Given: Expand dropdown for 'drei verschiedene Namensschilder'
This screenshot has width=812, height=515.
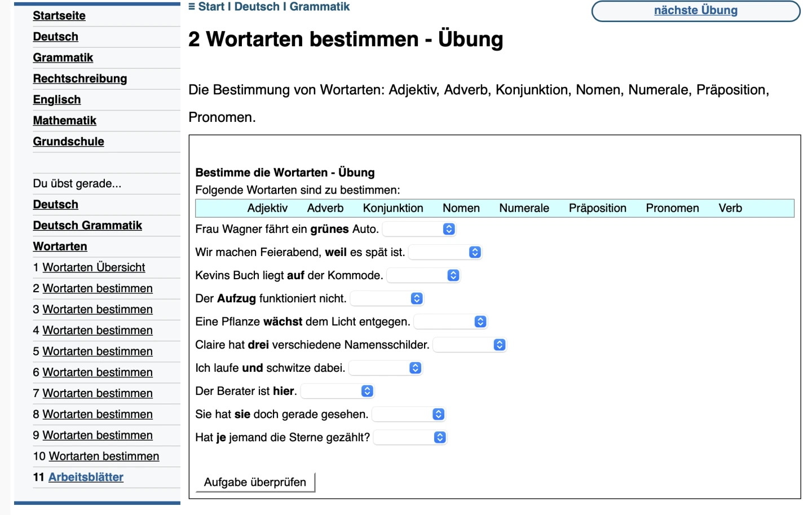Looking at the screenshot, I should click(x=470, y=345).
